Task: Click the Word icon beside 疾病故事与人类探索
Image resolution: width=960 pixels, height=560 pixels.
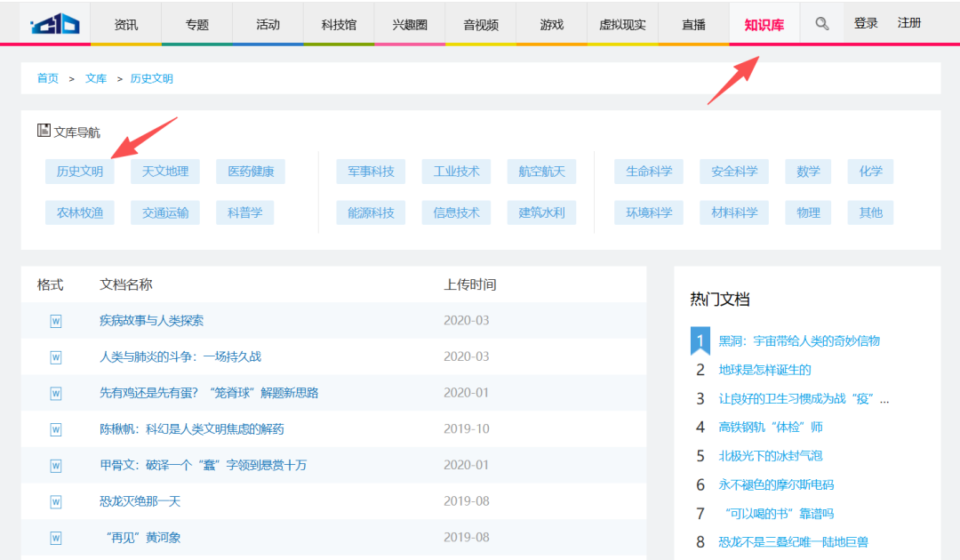Action: coord(56,320)
